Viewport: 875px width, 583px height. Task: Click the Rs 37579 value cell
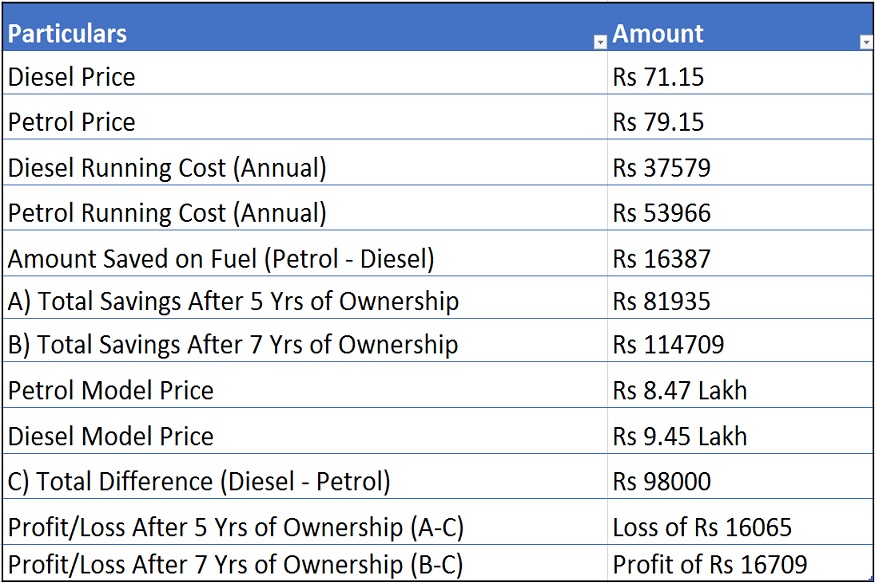tap(661, 168)
